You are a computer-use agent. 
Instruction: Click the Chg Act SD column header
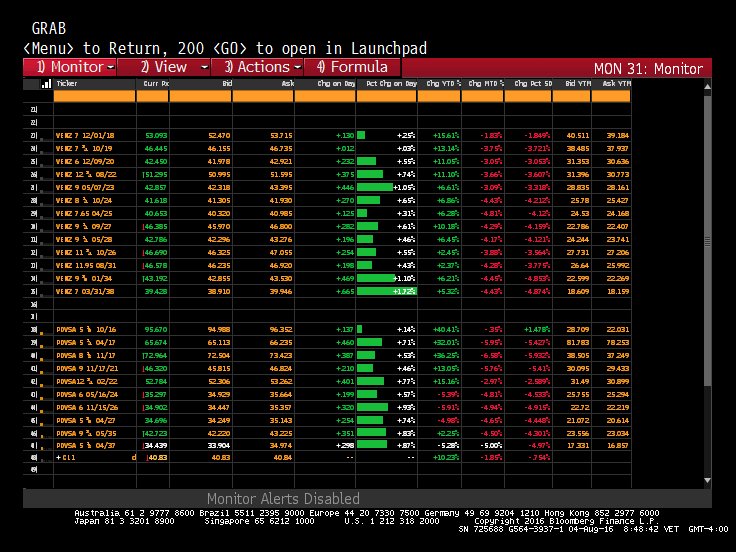pyautogui.click(x=533, y=84)
